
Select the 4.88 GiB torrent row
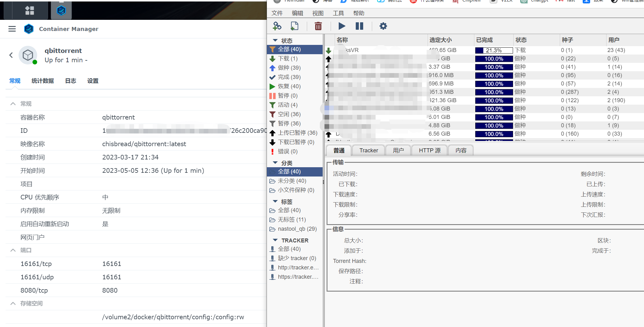pos(484,125)
